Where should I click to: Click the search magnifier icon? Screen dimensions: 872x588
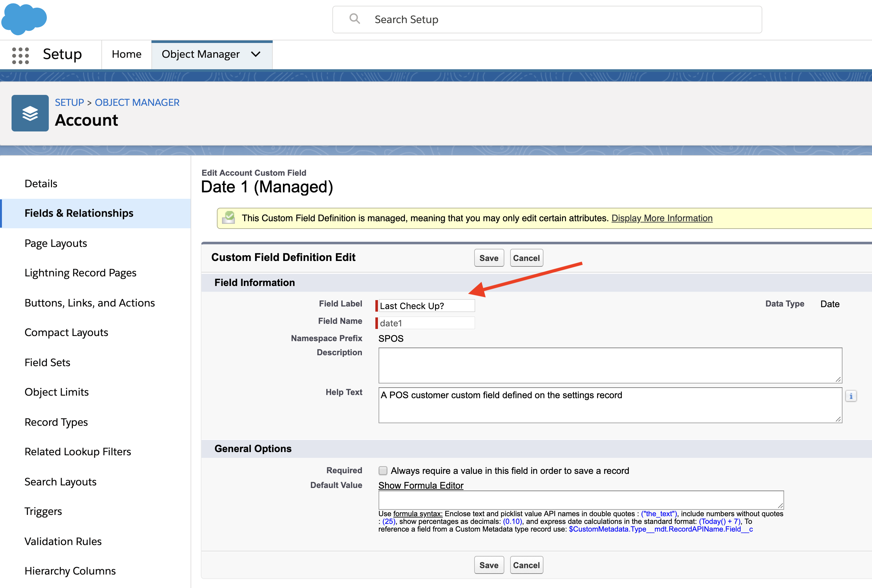tap(354, 19)
